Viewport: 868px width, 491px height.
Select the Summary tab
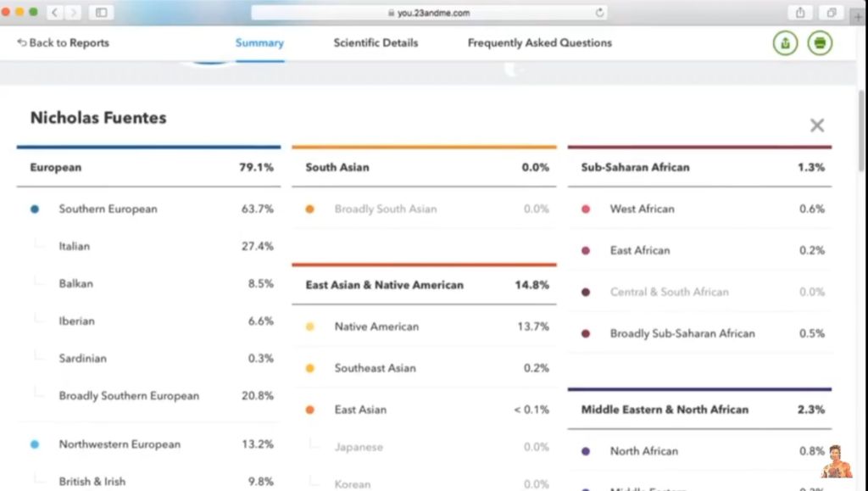[259, 43]
